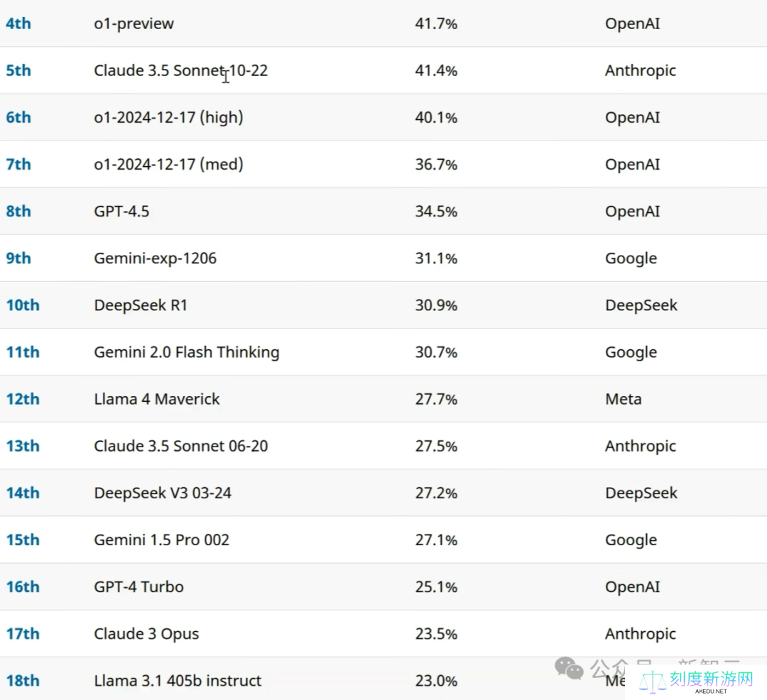Click the o1-preview model name
This screenshot has height=700, width=767.
[x=134, y=23]
